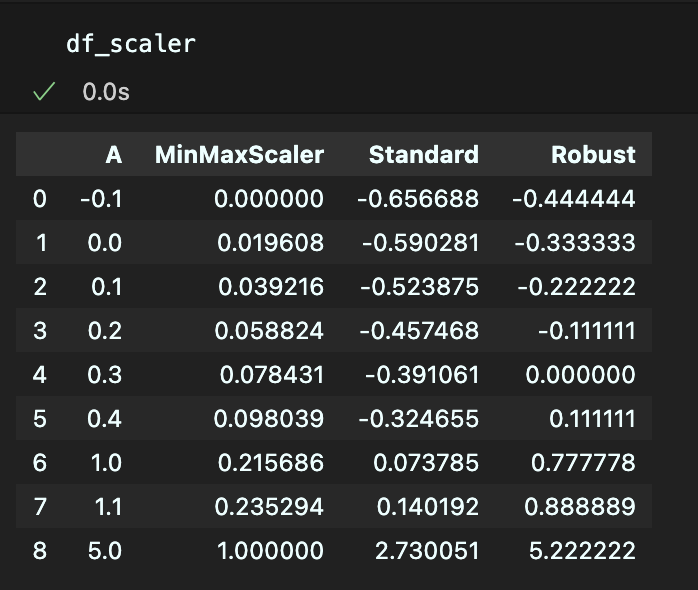The width and height of the screenshot is (698, 590).
Task: Click A value 1.0 in row 6
Action: (x=106, y=462)
